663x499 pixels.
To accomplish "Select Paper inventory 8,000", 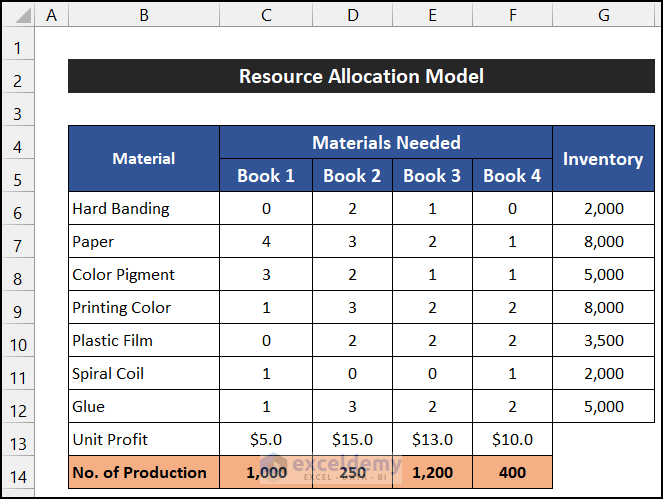I will point(604,241).
